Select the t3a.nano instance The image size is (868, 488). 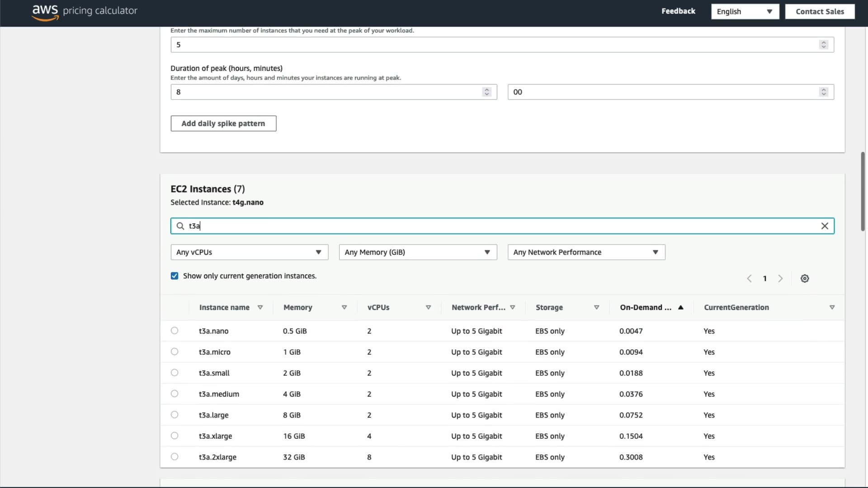click(x=175, y=331)
